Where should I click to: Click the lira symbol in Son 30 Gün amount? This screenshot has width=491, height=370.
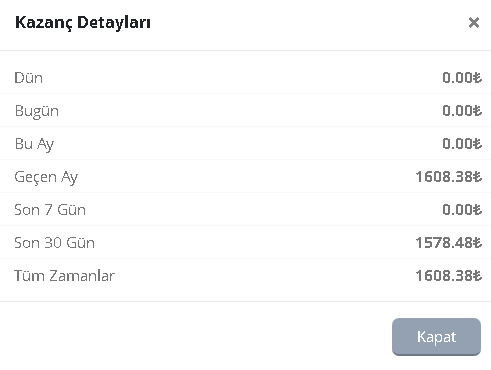pos(478,243)
